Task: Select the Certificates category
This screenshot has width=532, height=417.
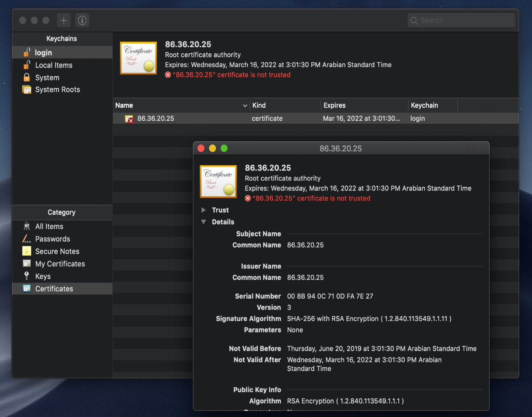Action: click(62, 288)
